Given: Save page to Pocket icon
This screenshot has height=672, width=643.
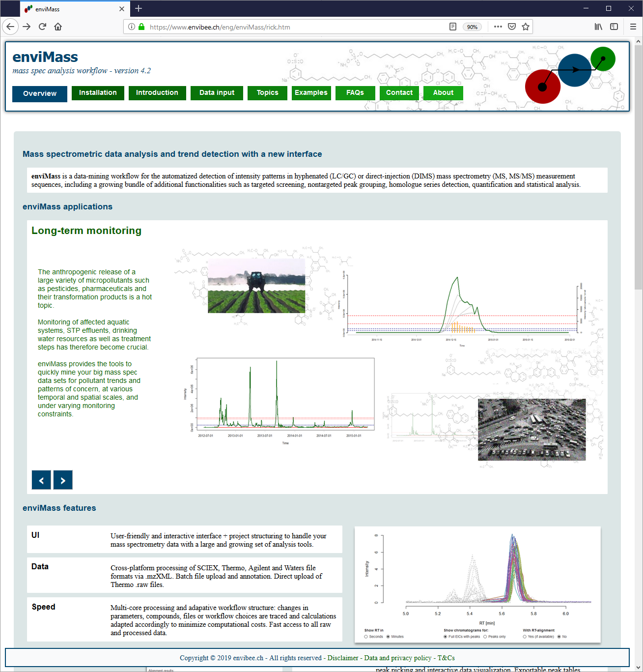Looking at the screenshot, I should point(512,27).
